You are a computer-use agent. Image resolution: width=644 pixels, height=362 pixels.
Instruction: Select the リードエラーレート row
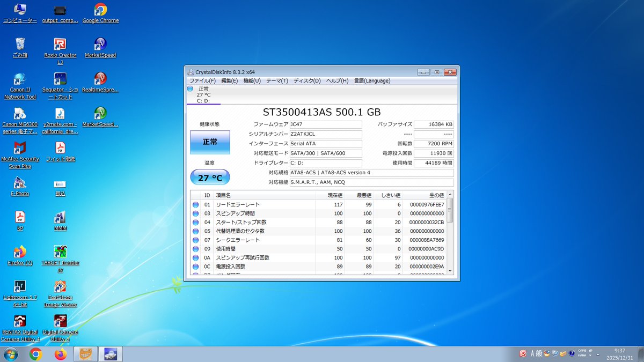(x=319, y=205)
